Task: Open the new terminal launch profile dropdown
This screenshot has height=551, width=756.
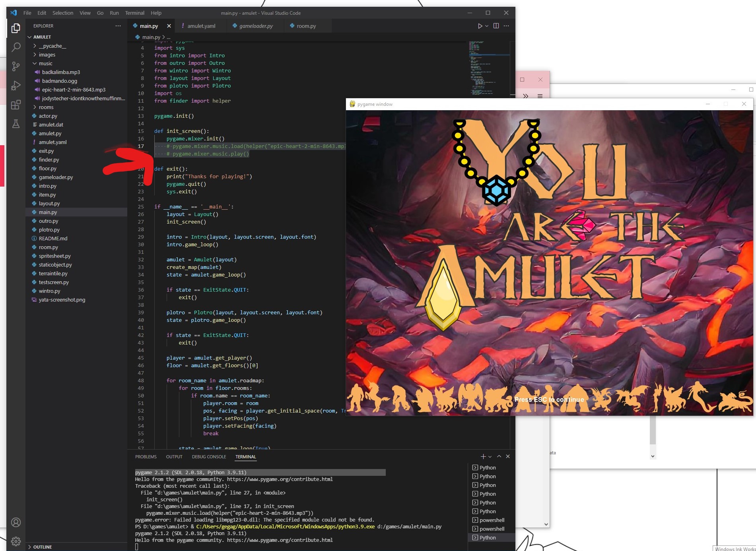Action: [490, 457]
